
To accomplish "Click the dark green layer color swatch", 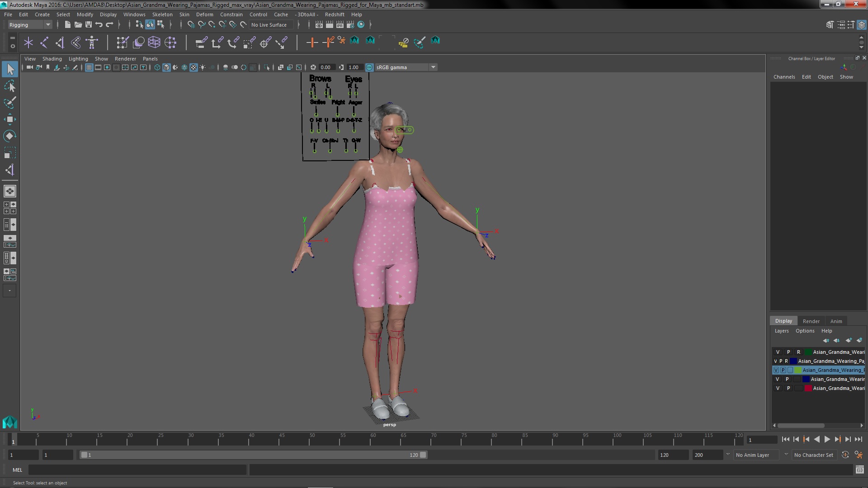I will tap(808, 352).
